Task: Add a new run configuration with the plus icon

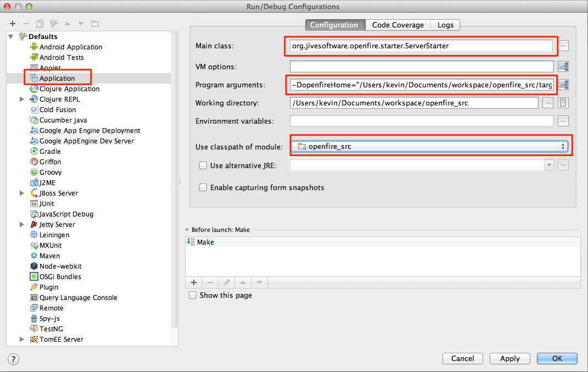Action: coord(13,24)
